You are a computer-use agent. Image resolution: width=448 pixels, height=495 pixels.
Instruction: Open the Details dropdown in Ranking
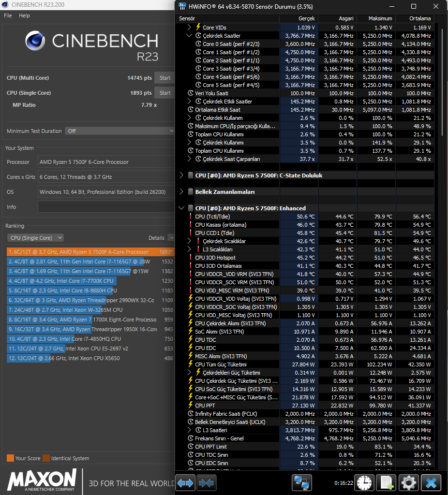coord(171,238)
